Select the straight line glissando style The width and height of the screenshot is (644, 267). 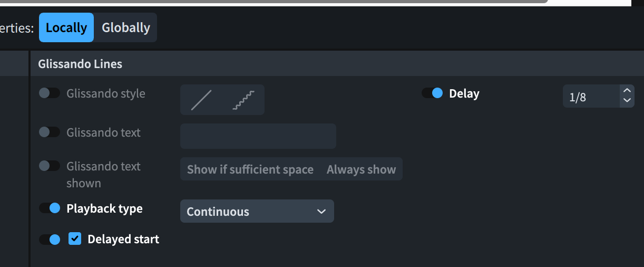click(201, 100)
